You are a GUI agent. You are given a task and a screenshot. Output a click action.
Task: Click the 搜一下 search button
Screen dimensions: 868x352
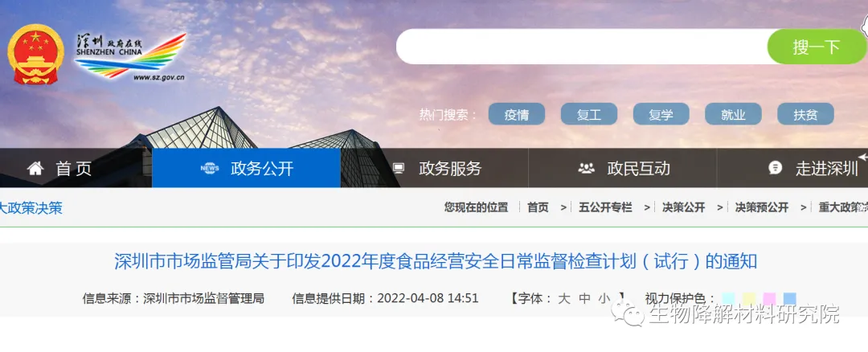tap(817, 47)
